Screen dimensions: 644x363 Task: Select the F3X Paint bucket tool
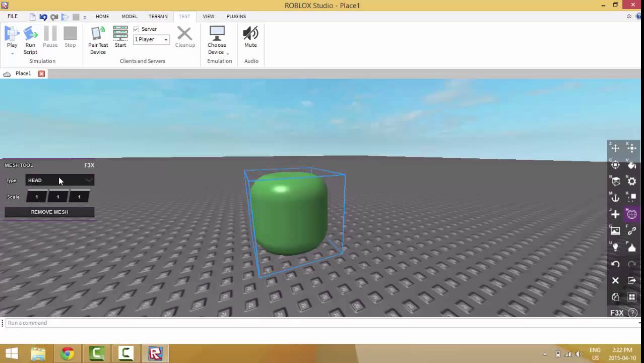(632, 165)
